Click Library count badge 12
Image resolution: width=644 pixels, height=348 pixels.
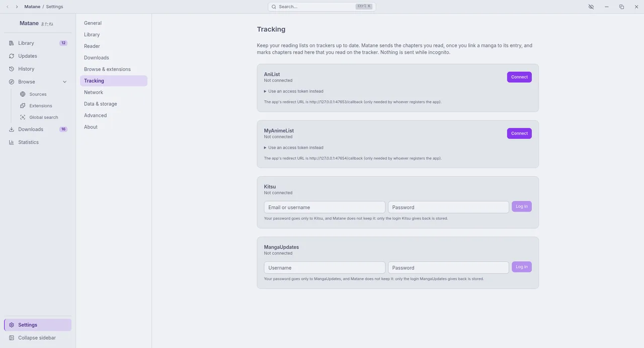point(63,43)
